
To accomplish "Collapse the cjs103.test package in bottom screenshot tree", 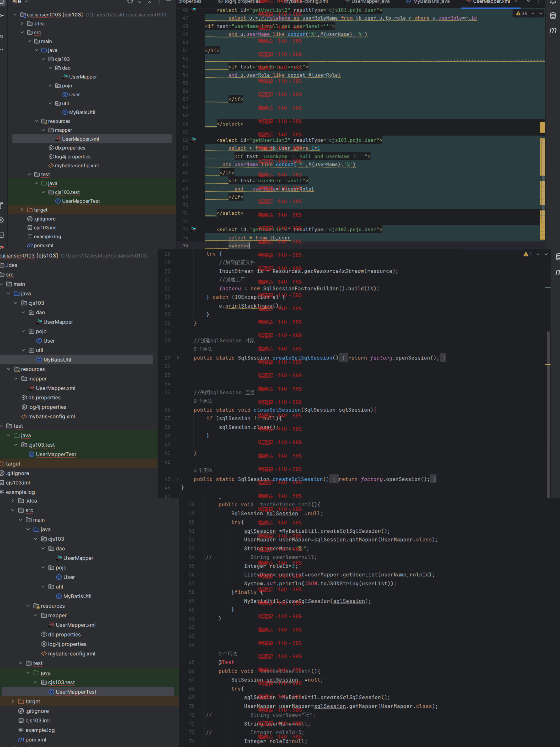I will [35, 682].
